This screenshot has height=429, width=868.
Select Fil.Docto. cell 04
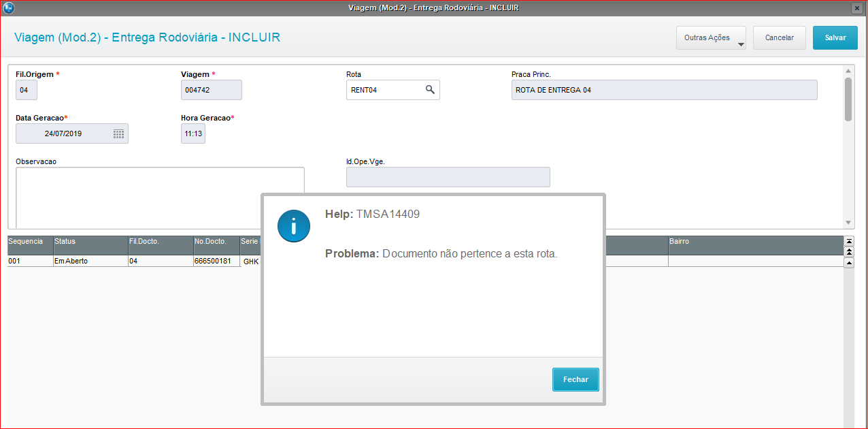tap(161, 261)
